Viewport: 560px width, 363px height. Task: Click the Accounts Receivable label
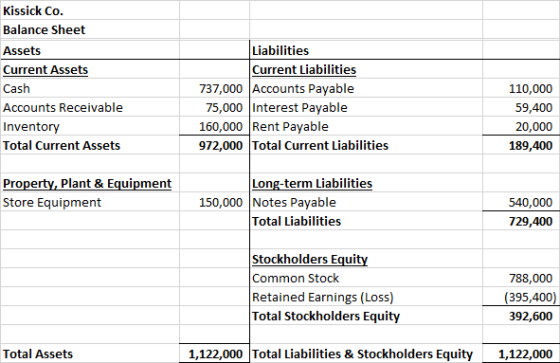pyautogui.click(x=63, y=108)
